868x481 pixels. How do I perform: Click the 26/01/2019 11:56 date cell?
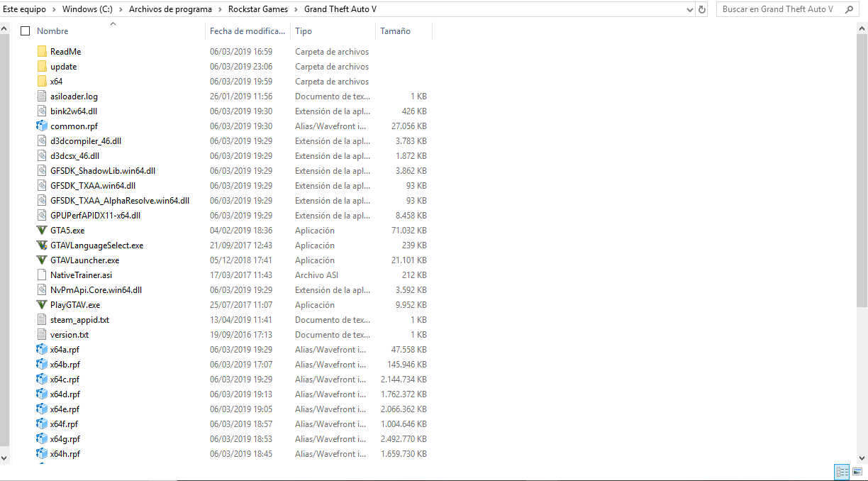(x=241, y=96)
